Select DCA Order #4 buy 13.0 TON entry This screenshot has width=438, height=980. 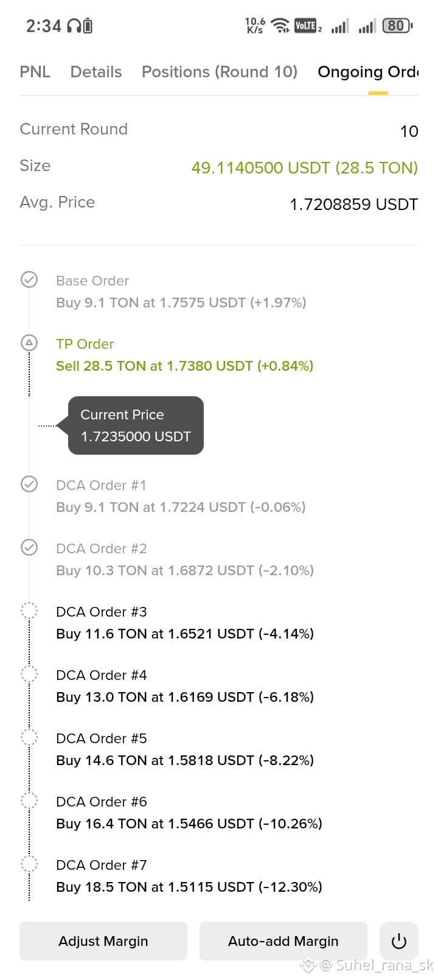[x=185, y=686]
